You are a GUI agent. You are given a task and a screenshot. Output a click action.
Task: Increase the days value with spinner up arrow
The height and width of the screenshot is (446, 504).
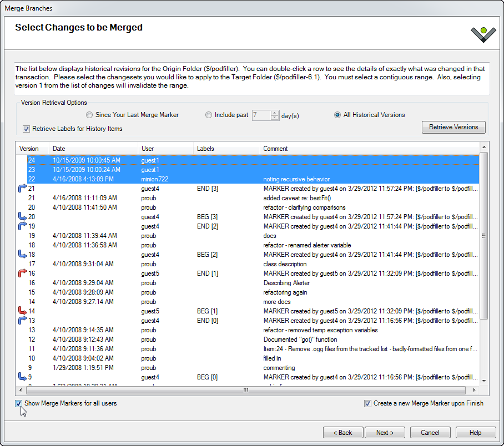pos(274,113)
